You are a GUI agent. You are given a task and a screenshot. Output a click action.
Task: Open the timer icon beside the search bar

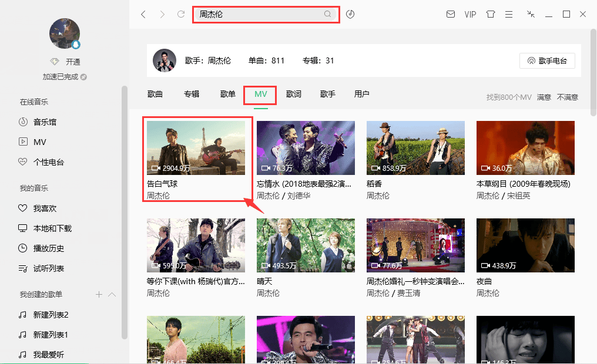coord(350,14)
